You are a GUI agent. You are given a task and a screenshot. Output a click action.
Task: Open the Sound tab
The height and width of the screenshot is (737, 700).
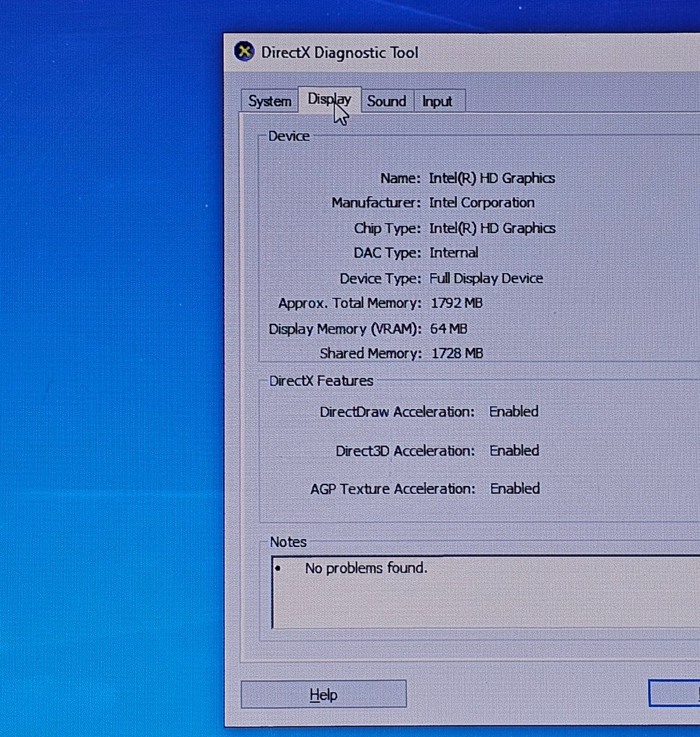[387, 101]
